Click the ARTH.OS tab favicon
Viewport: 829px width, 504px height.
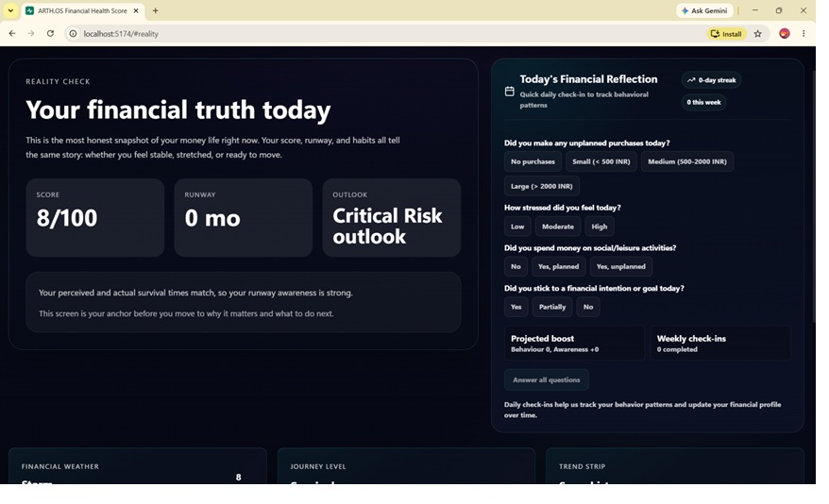pos(29,10)
